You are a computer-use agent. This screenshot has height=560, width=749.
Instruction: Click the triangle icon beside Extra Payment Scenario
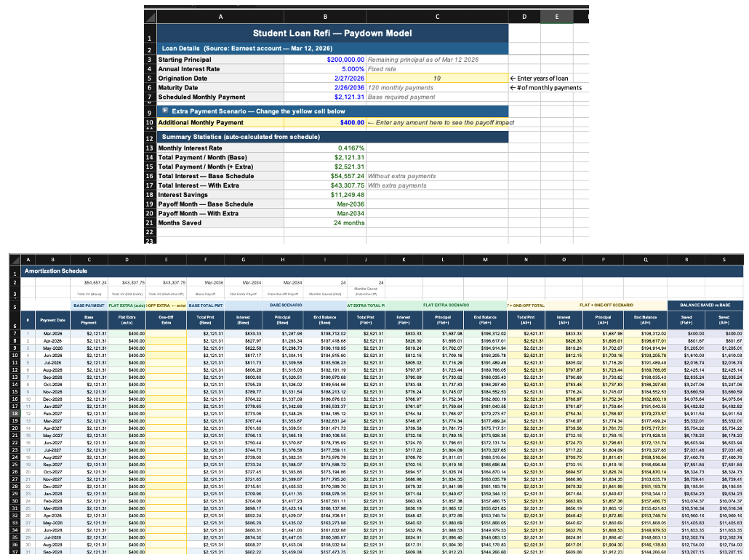[165, 111]
